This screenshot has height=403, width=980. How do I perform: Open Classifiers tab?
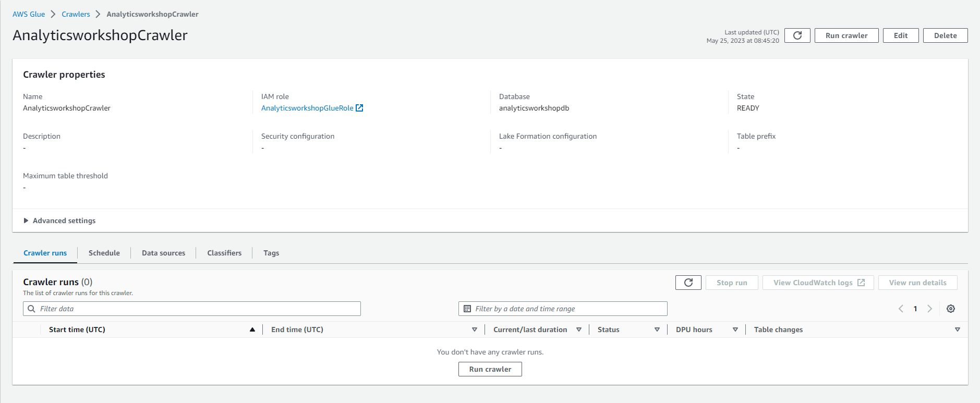click(x=224, y=253)
